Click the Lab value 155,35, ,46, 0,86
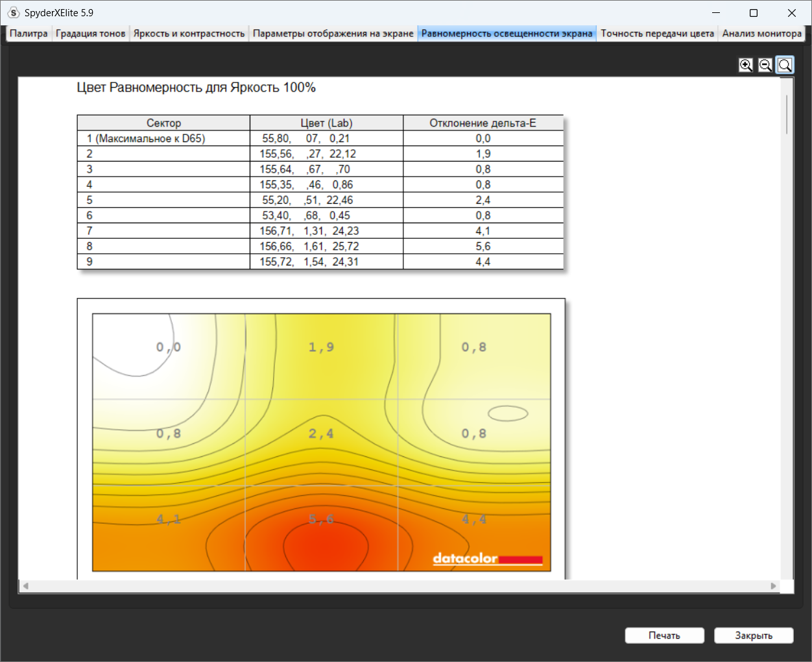 click(x=306, y=185)
